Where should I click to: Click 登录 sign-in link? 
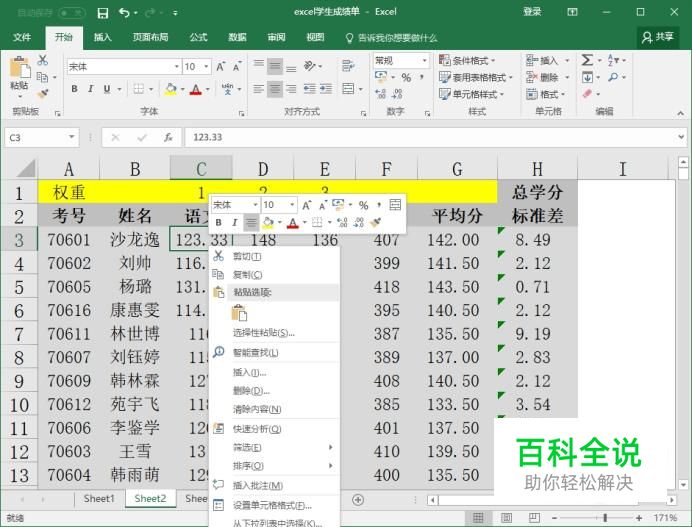click(x=532, y=12)
